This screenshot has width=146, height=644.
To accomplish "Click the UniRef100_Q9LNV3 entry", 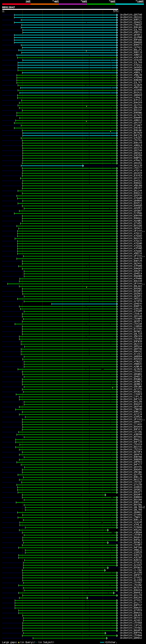I will click(x=131, y=615).
